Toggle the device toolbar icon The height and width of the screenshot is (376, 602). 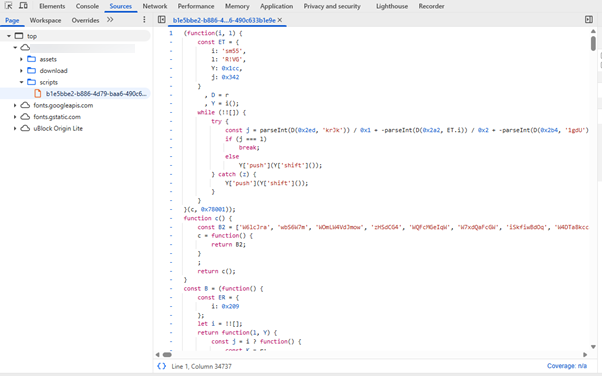[x=23, y=6]
